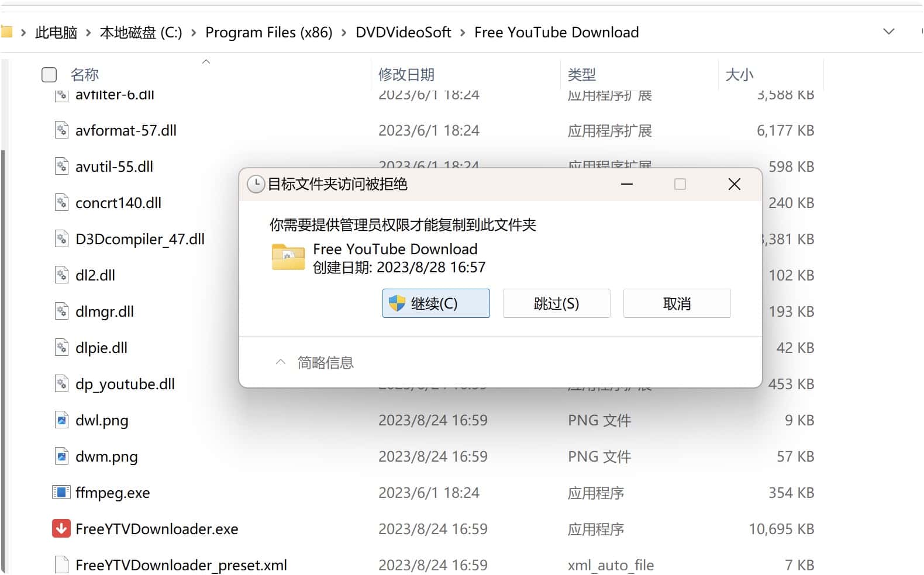Click the 跳过(S) button
This screenshot has width=924, height=575.
pyautogui.click(x=557, y=303)
